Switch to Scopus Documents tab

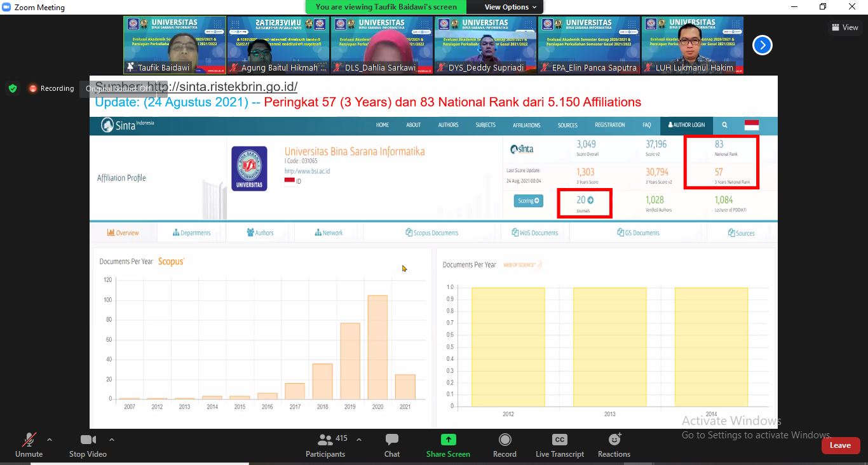[431, 232]
